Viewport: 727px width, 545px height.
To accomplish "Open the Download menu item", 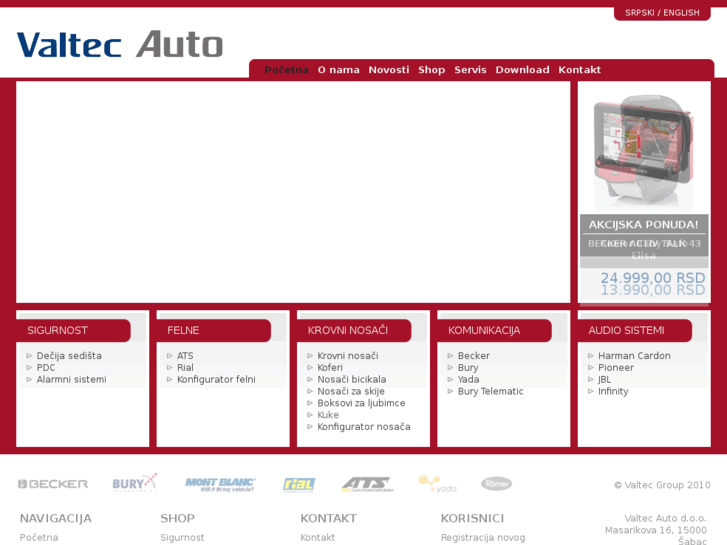I will pyautogui.click(x=522, y=70).
